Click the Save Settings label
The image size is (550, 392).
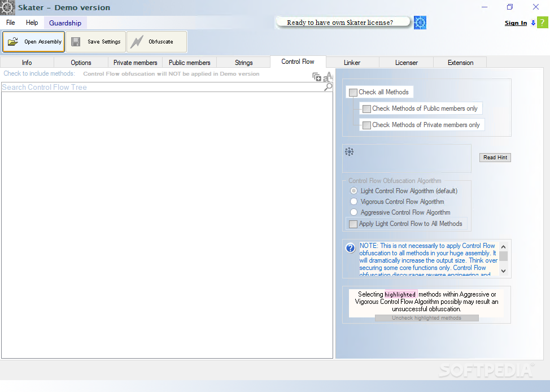pos(104,41)
